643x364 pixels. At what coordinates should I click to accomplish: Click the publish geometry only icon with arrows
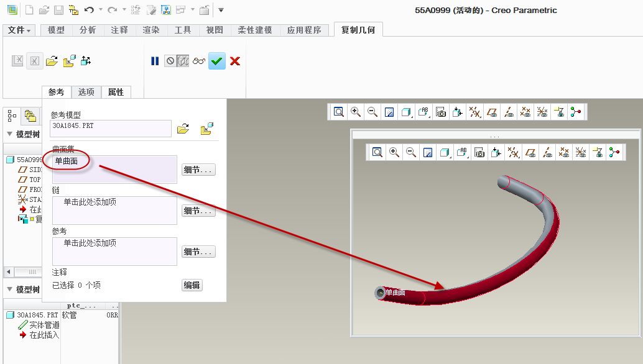[x=86, y=61]
